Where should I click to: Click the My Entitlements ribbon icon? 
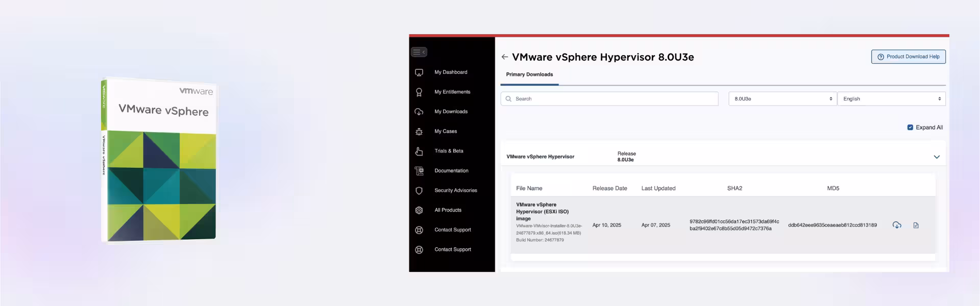click(x=419, y=92)
